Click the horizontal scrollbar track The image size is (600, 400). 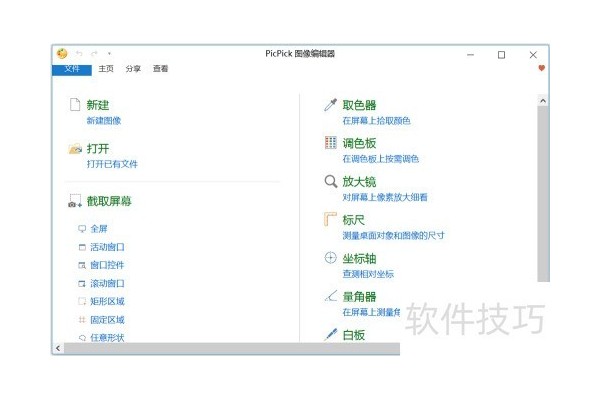[x=232, y=348]
